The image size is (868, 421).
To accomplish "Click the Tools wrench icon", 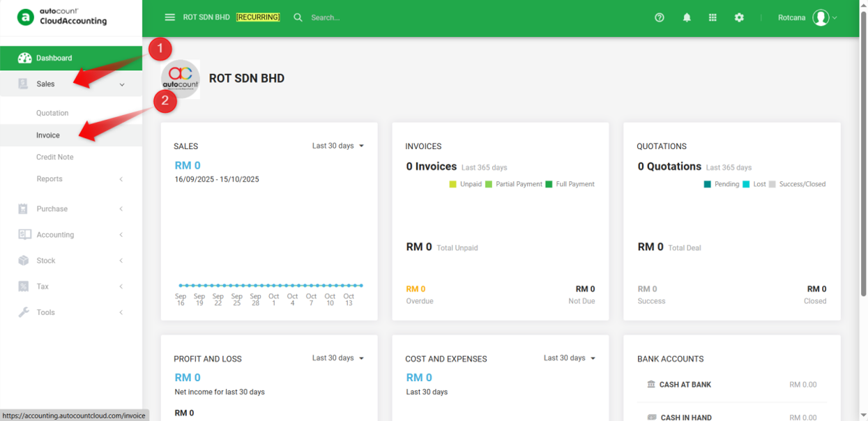I will [x=24, y=312].
